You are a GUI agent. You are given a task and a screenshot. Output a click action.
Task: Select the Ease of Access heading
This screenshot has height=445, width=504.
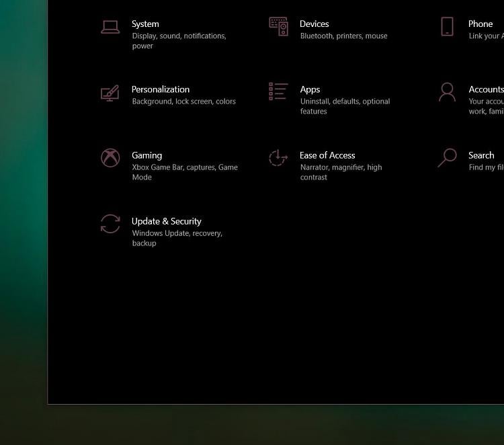327,156
